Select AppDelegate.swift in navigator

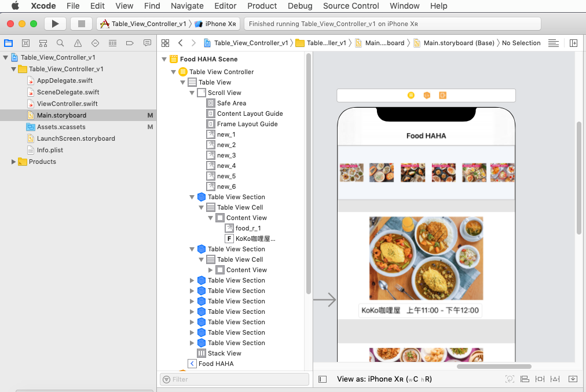click(65, 80)
